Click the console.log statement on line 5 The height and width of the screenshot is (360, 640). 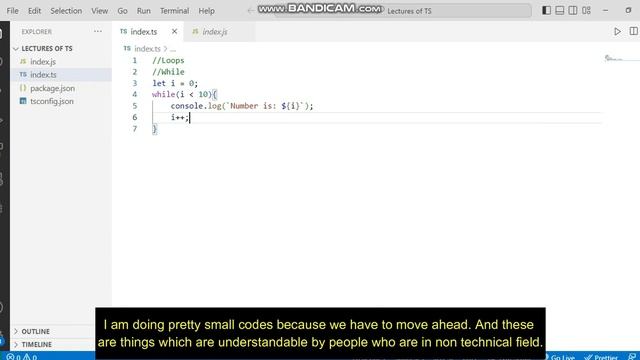(242, 106)
